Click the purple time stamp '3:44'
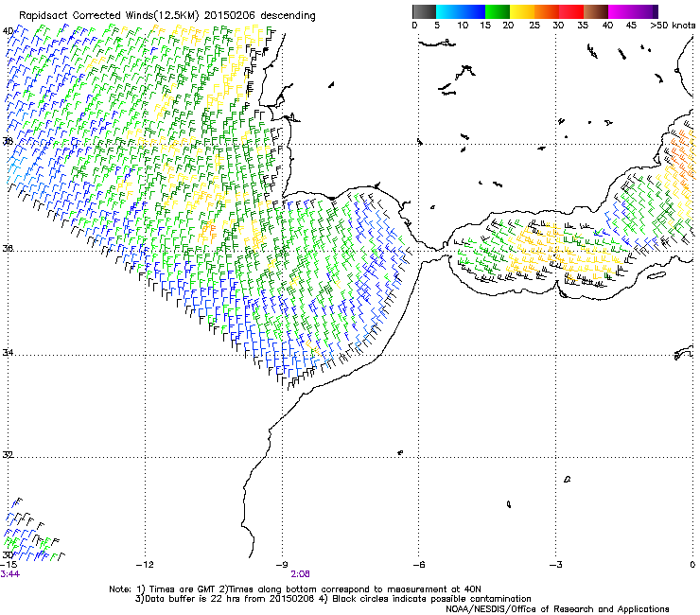Viewport: 700px width, 615px height. point(9,574)
